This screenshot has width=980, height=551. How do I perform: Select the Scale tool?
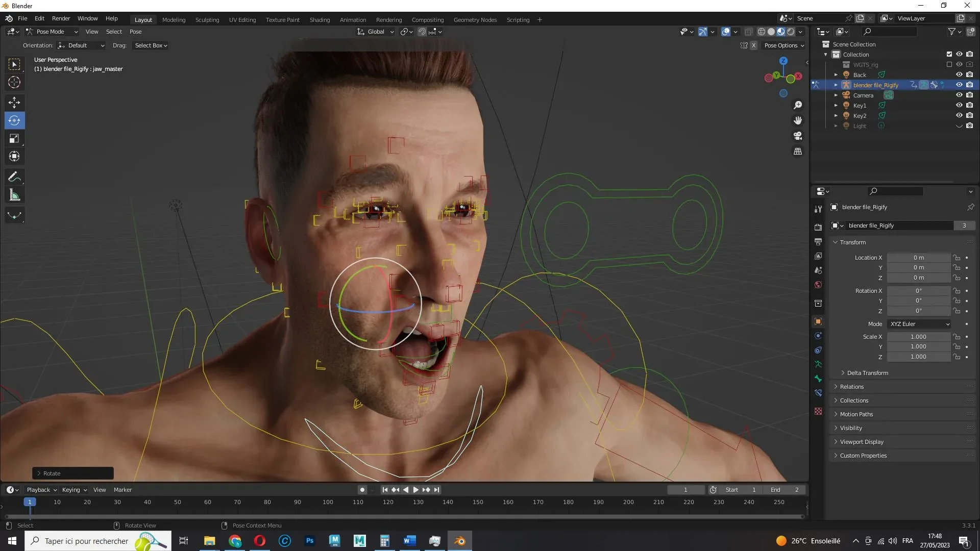pyautogui.click(x=14, y=139)
